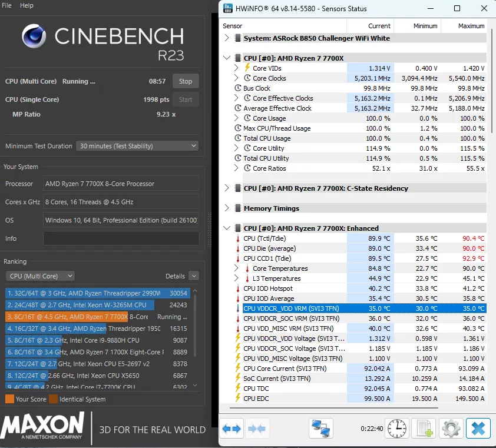Click the shrink columns inward arrows icon
Screen dimensions: 496x448
tap(257, 428)
